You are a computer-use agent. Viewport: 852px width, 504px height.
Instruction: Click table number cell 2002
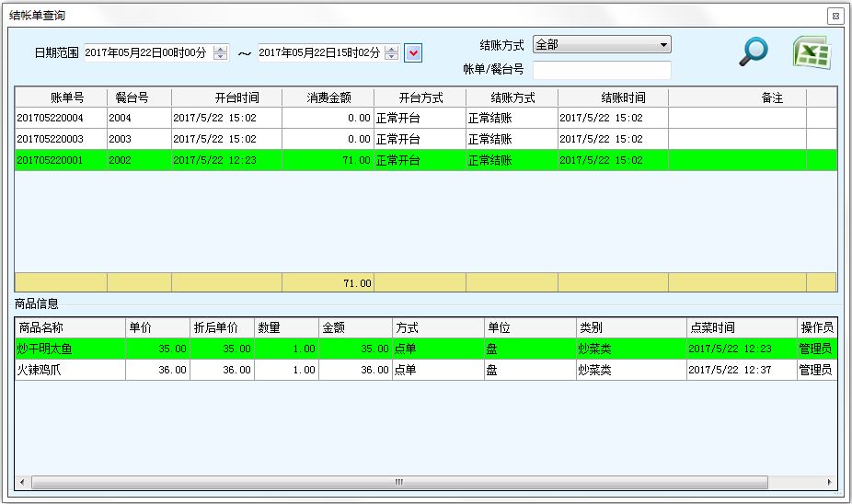pos(139,160)
